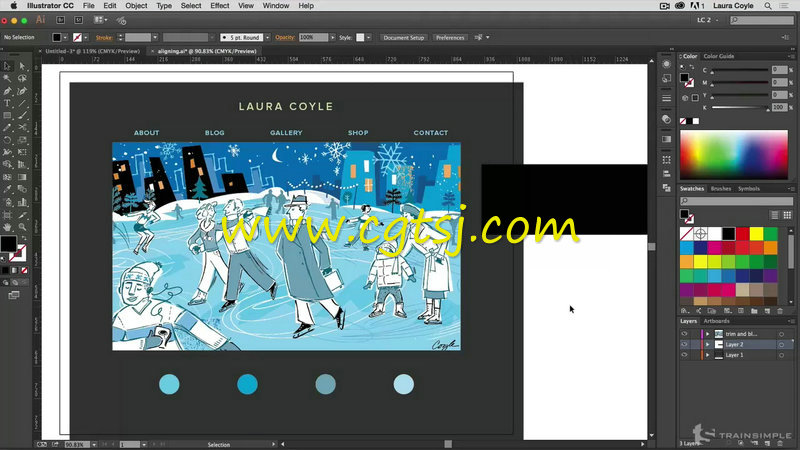Switch swatches to thumbnail view
Viewport: 800px width, 450px height.
(787, 215)
